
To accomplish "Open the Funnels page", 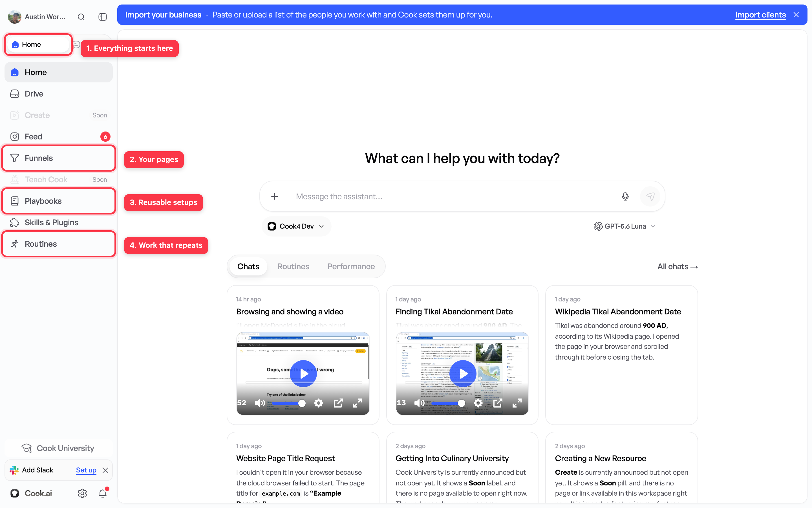I will (59, 158).
